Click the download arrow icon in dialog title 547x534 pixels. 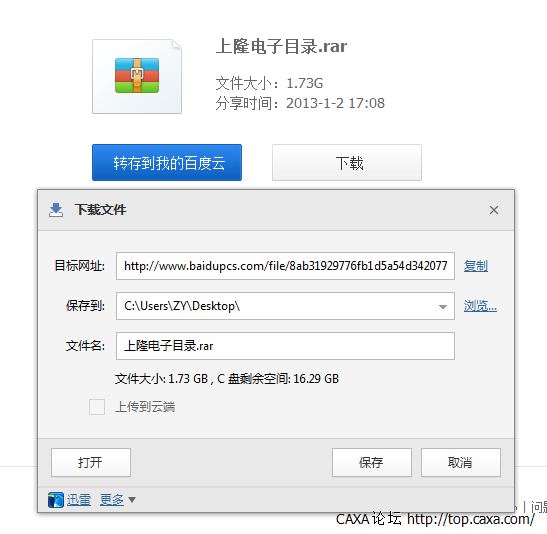click(56, 210)
